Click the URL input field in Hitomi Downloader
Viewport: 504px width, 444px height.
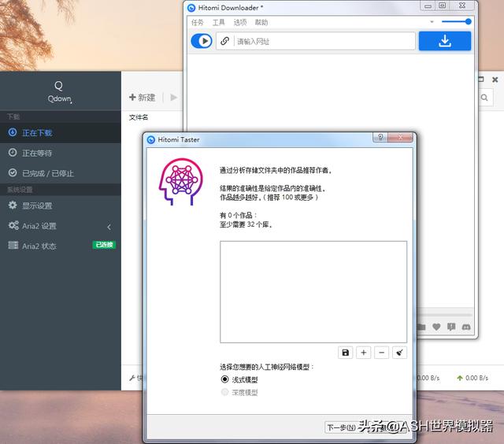324,41
